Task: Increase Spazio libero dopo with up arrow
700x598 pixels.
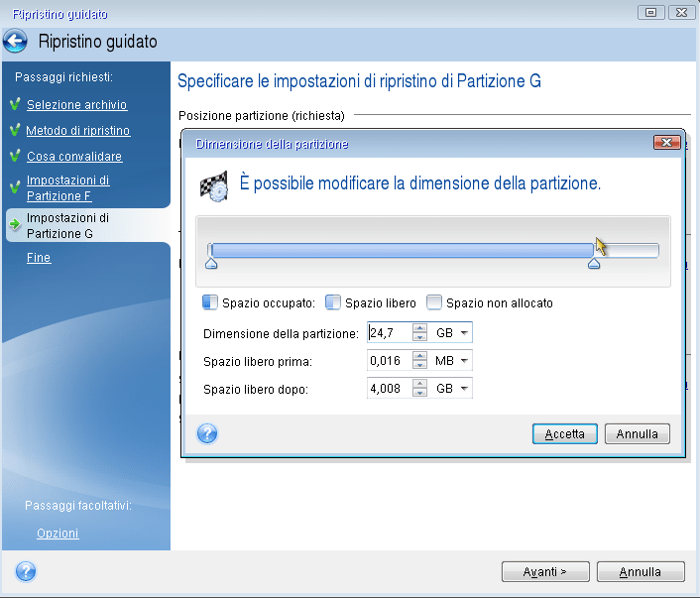Action: [x=420, y=384]
